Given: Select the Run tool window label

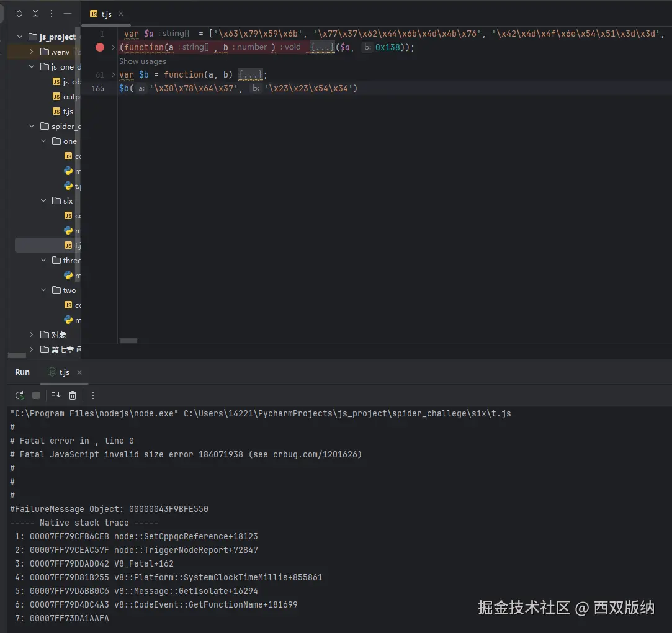Looking at the screenshot, I should point(22,372).
